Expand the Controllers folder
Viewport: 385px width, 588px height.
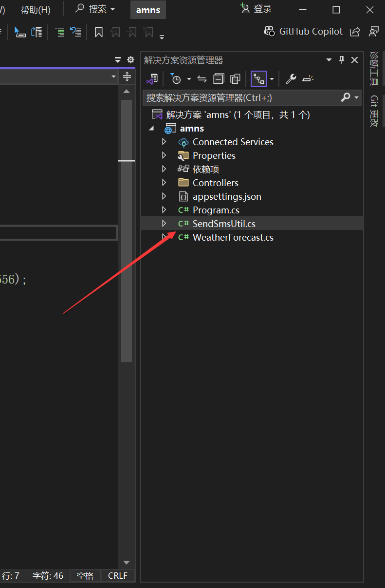[164, 183]
